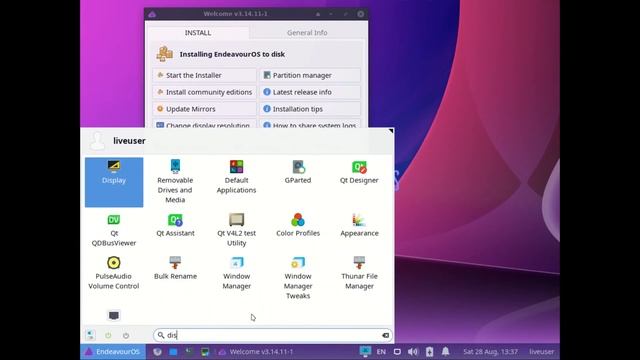
Task: Click the liveuser name in menu header
Action: pos(129,141)
